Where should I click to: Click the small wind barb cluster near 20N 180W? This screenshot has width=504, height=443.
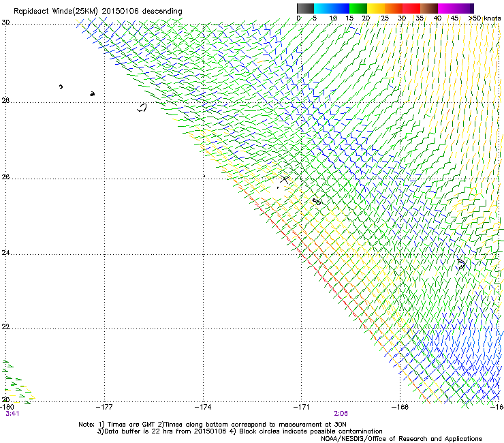pyautogui.click(x=18, y=382)
